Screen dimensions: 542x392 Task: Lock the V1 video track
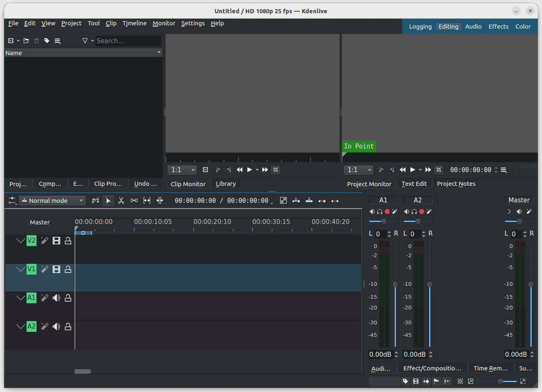pyautogui.click(x=68, y=270)
